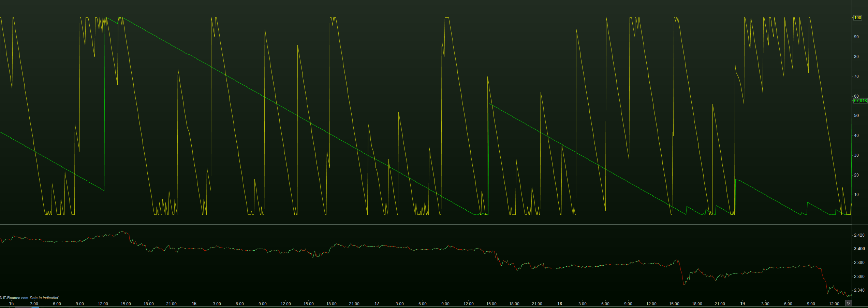
Task: Click the 50 level on indicator scale
Action: pyautogui.click(x=856, y=116)
